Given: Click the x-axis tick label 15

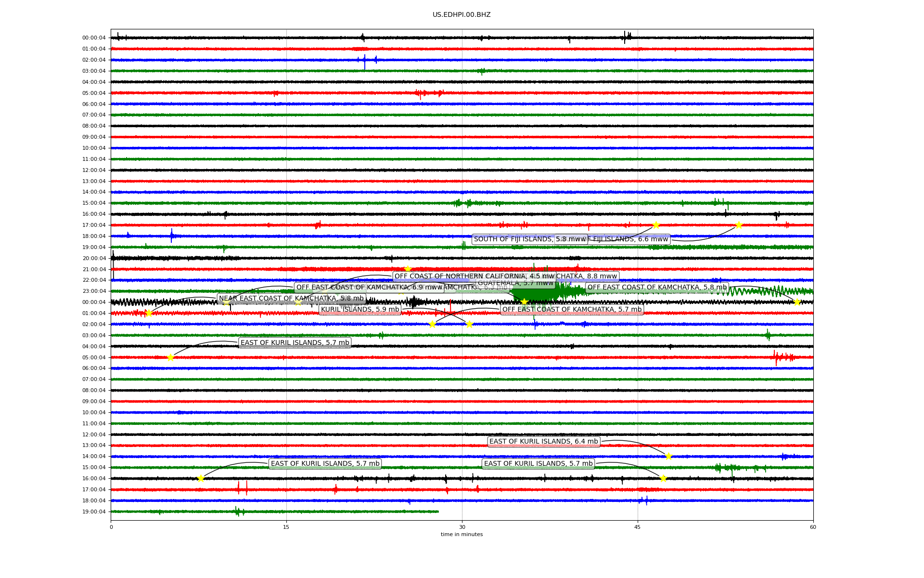Looking at the screenshot, I should click(x=286, y=527).
